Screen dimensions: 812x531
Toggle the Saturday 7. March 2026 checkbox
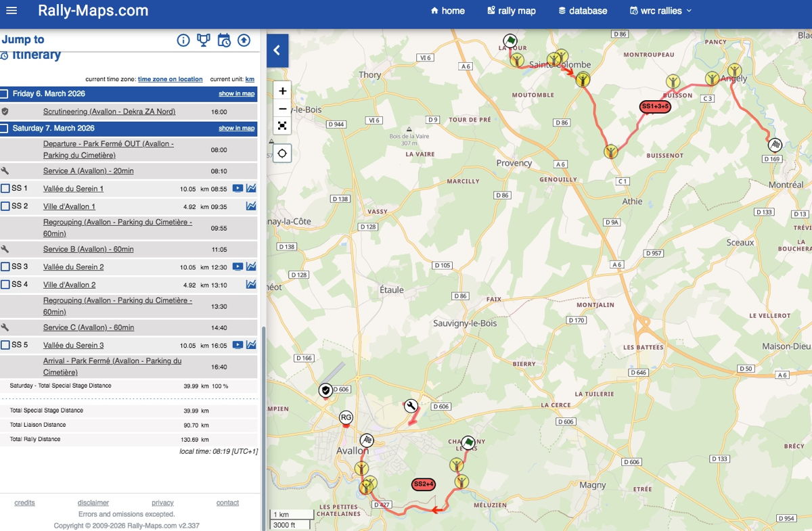tap(5, 129)
